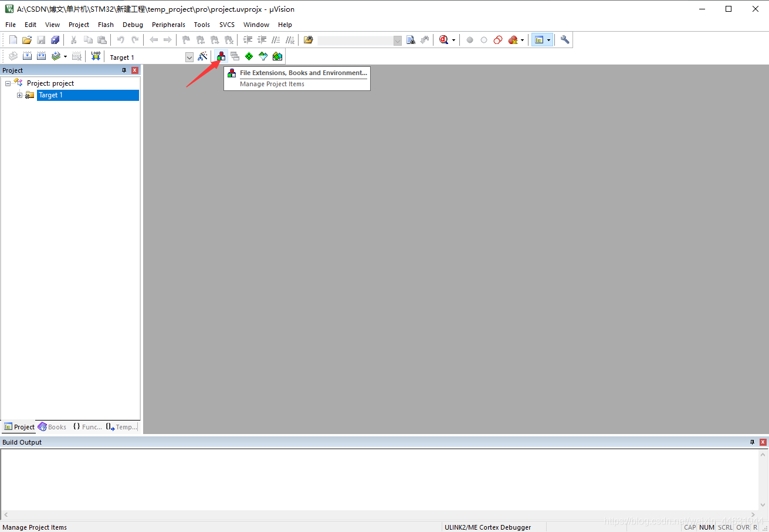Screen dimensions: 769x532
Task: Switch to the Functions tab
Action: pos(87,427)
